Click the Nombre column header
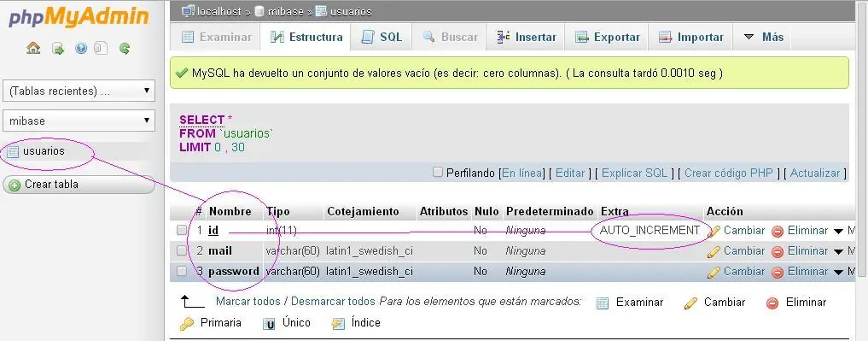This screenshot has width=868, height=341. tap(230, 212)
